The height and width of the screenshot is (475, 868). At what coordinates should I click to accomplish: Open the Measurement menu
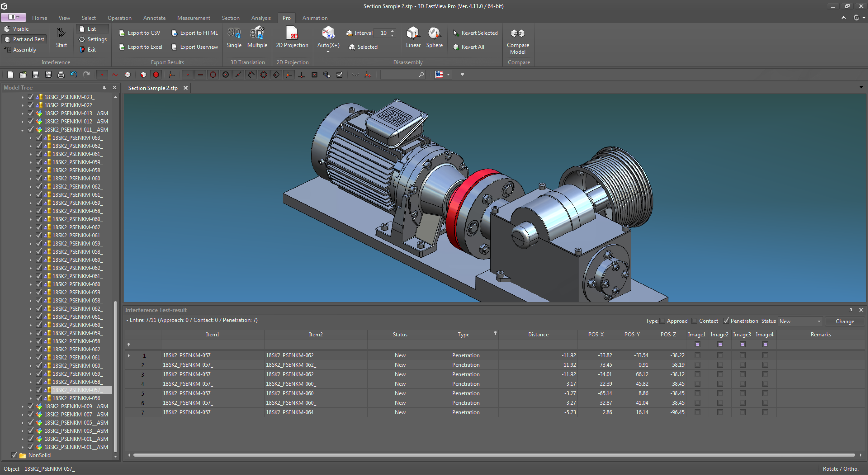[x=193, y=18]
